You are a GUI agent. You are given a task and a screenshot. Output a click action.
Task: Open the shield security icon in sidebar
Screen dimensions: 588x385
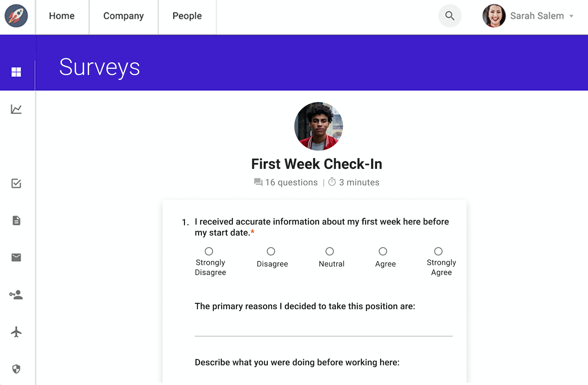click(x=16, y=369)
